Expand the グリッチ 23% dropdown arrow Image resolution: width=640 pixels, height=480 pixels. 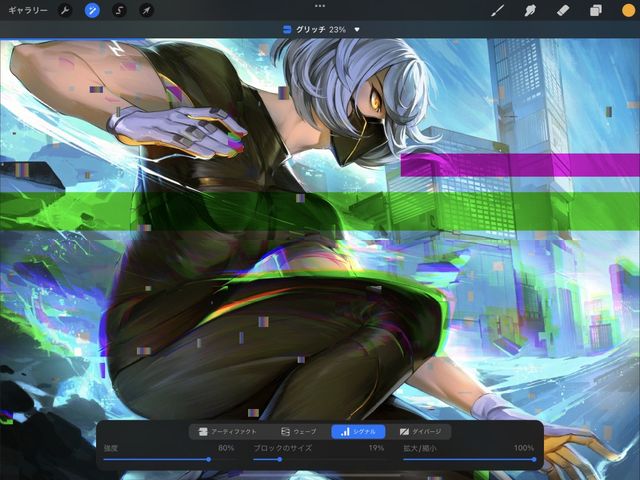coord(357,29)
